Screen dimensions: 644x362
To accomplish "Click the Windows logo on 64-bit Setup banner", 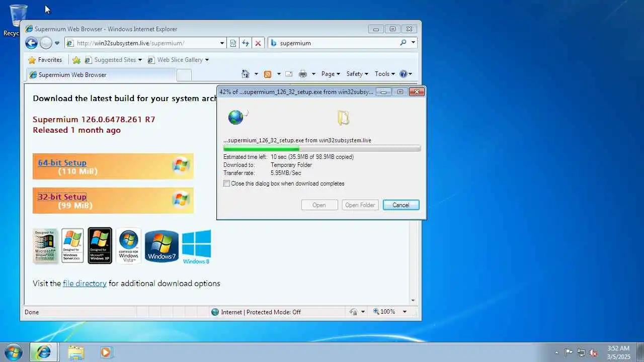I will 180,165.
